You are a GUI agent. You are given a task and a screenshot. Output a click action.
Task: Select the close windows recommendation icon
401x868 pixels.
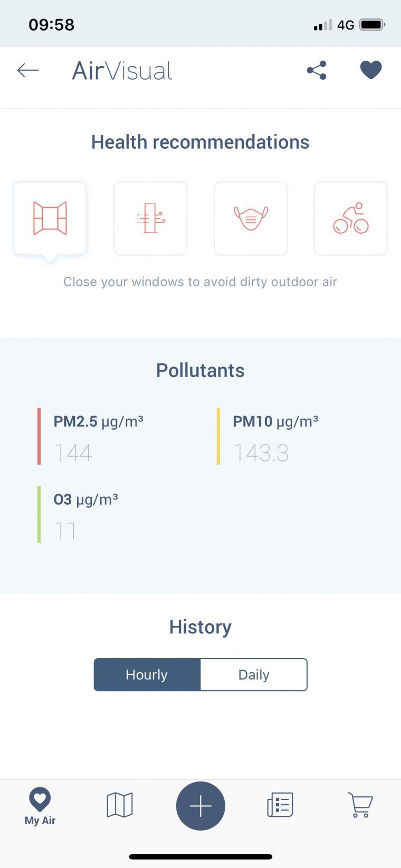pos(50,218)
